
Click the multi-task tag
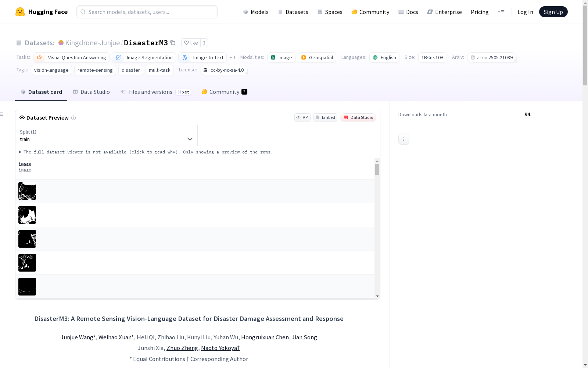159,70
